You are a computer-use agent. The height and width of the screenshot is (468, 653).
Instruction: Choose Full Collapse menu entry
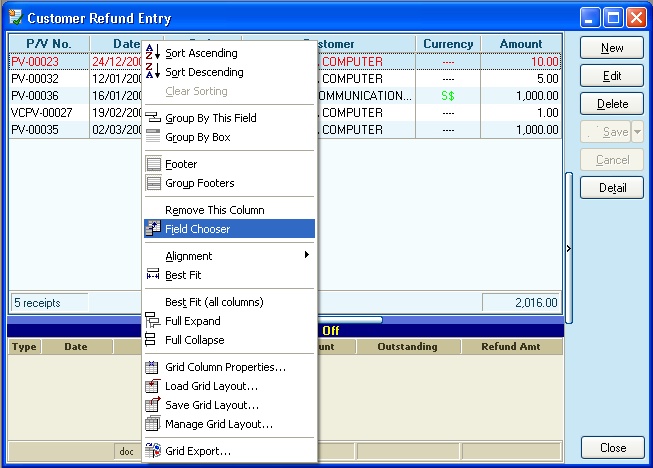click(x=229, y=340)
